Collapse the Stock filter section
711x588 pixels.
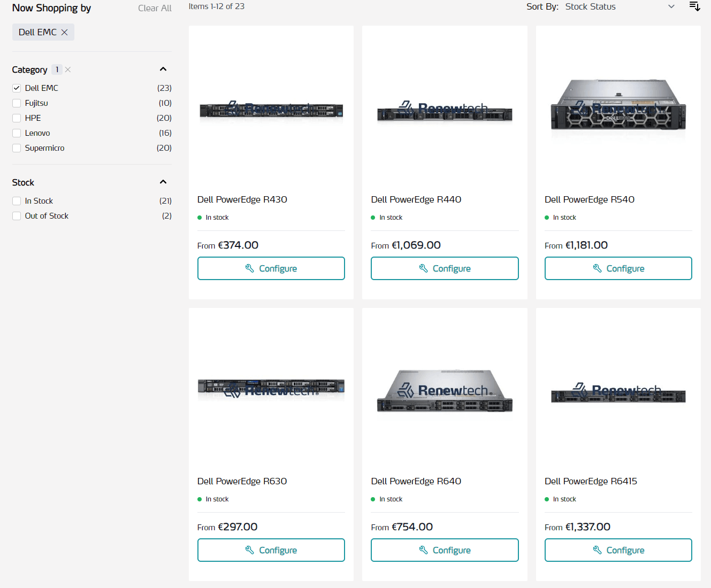[x=163, y=182]
